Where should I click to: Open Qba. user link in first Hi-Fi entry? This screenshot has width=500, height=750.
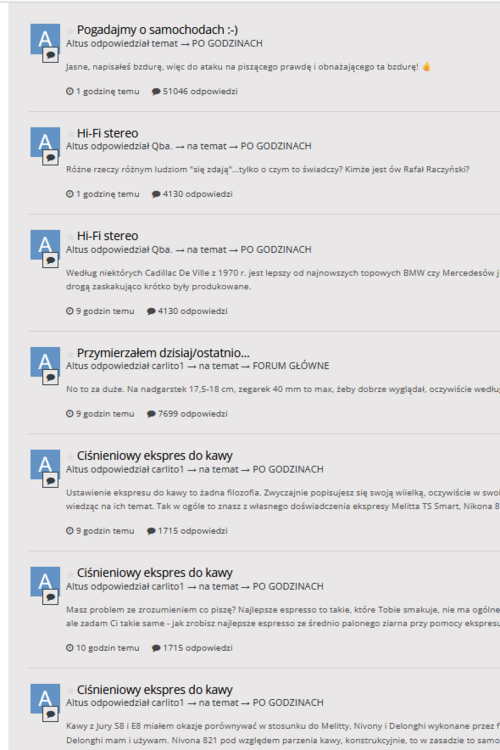point(162,146)
